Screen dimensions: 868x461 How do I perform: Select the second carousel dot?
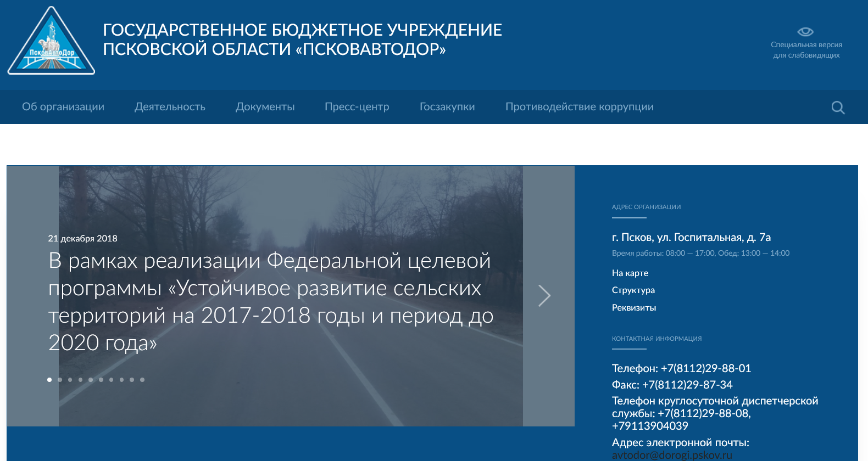click(60, 380)
